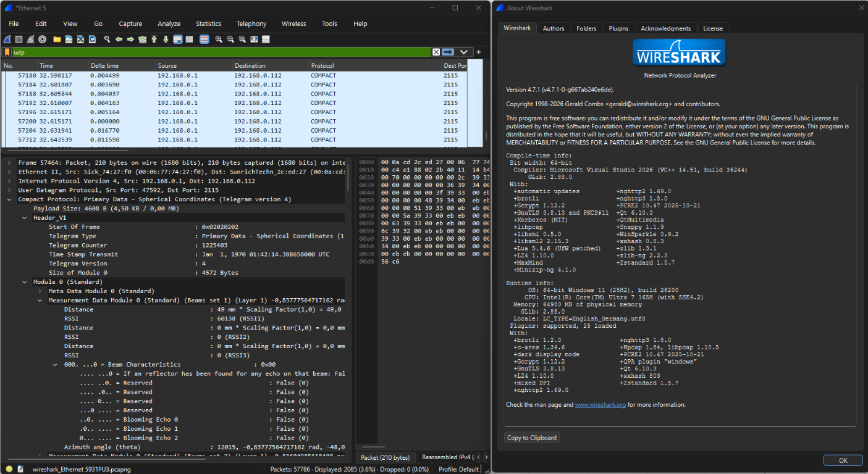Viewport: 868px width, 474px height.
Task: Open the Wireless menu
Action: (293, 23)
